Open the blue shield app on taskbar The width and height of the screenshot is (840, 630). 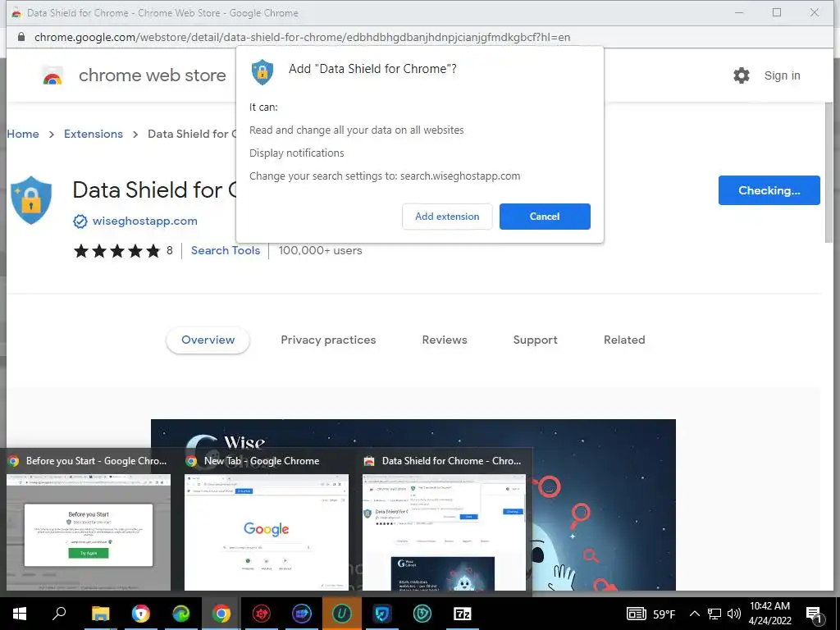coord(382,614)
